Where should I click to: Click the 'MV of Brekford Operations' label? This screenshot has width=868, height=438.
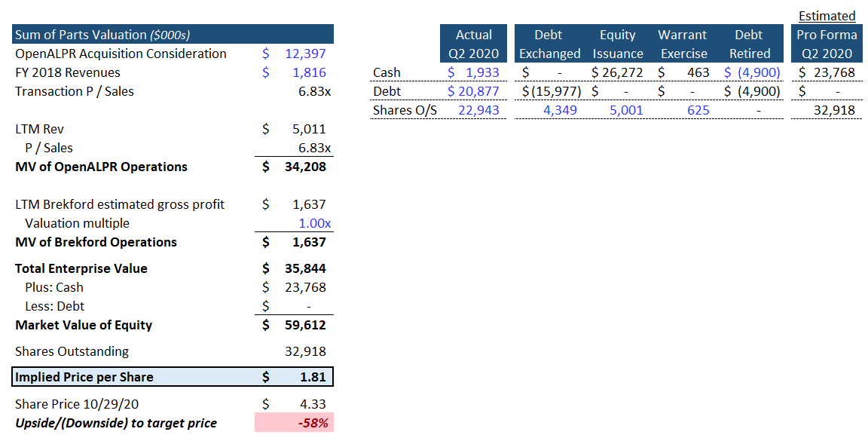(96, 242)
